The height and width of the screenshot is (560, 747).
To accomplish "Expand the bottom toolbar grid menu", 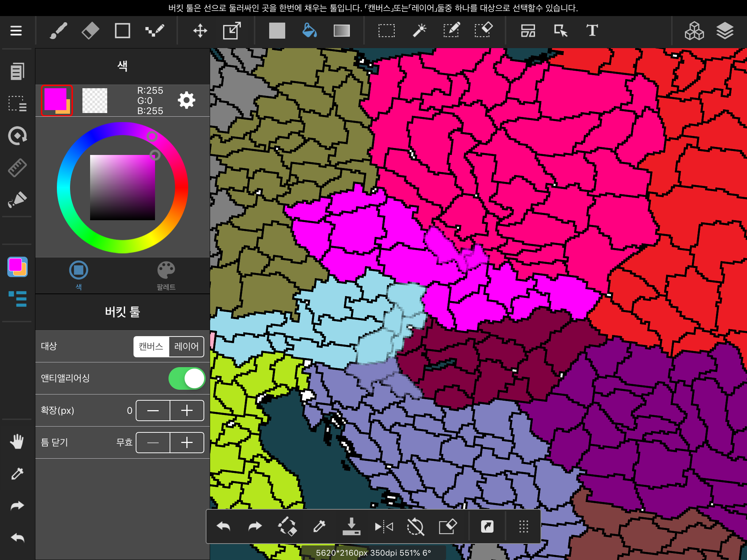I will pos(523,526).
